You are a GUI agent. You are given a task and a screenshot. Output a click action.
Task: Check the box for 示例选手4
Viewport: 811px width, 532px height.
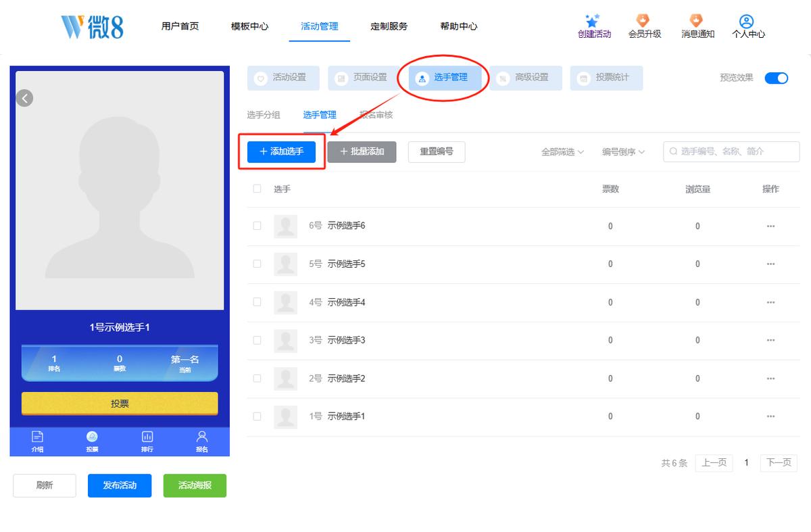(257, 302)
